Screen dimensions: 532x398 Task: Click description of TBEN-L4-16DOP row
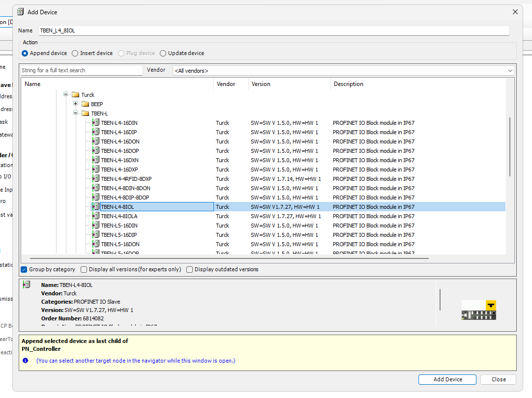pyautogui.click(x=374, y=150)
